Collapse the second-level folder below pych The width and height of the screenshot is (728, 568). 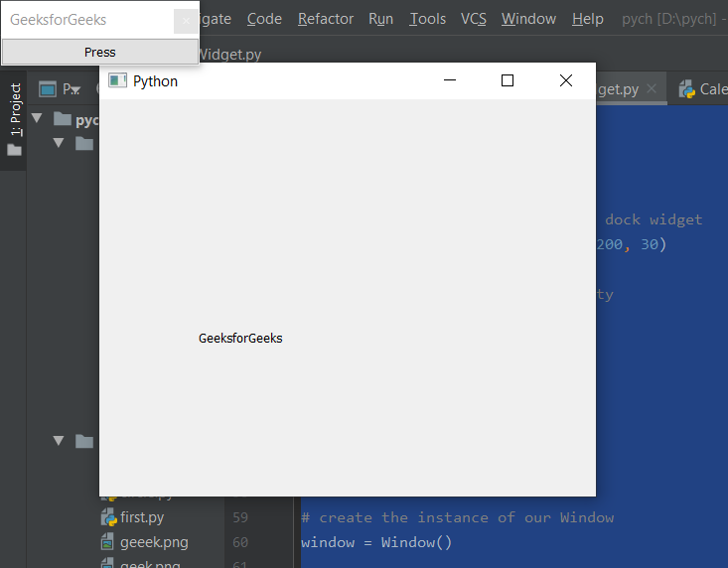pyautogui.click(x=59, y=142)
